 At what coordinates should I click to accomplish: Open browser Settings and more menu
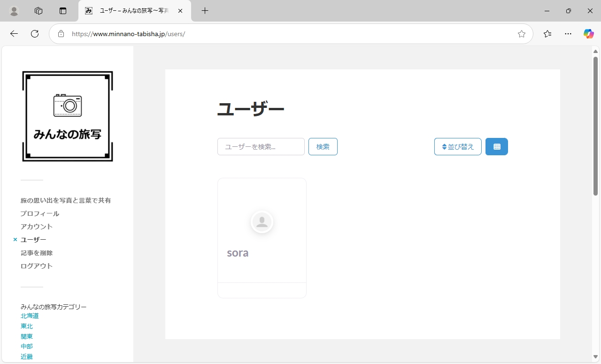point(568,34)
